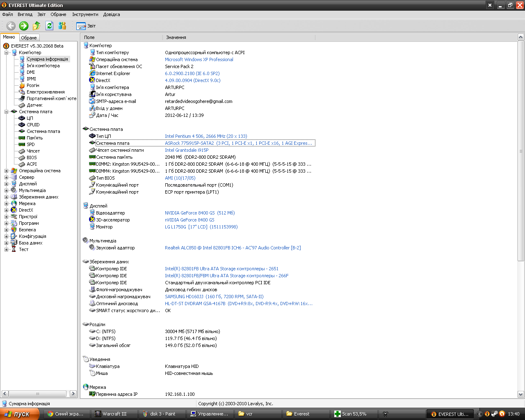
Task: Click the up-level folder arrow icon
Action: click(37, 26)
